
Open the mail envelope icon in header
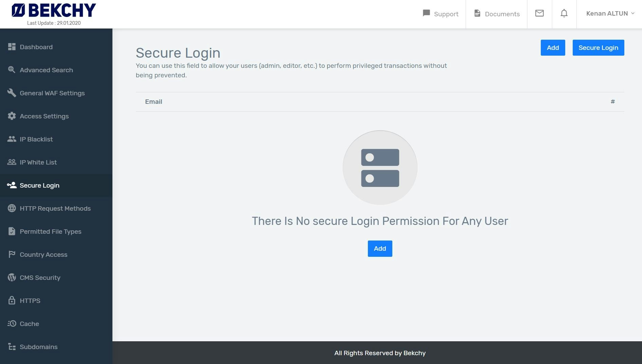click(539, 13)
